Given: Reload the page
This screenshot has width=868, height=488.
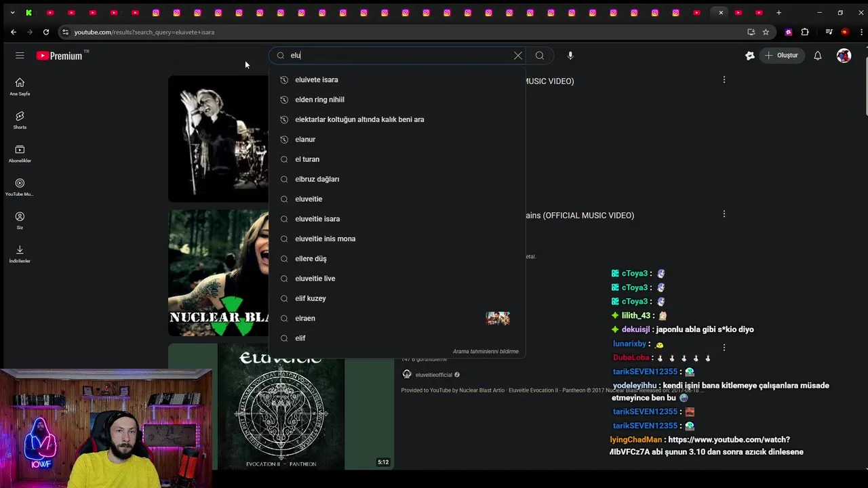Looking at the screenshot, I should 46,32.
